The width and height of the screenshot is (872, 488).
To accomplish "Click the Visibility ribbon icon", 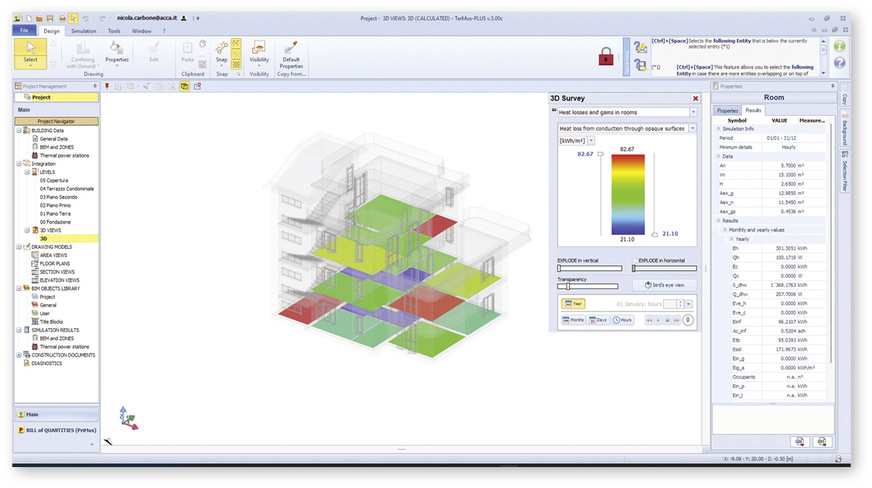I will click(x=258, y=54).
